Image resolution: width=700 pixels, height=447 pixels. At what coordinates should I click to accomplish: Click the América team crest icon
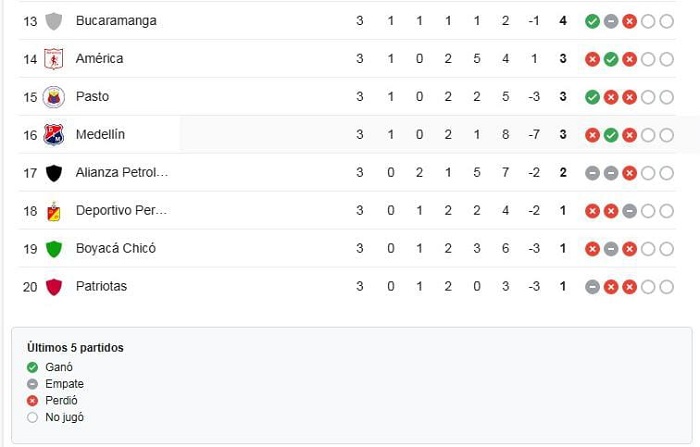(x=54, y=59)
